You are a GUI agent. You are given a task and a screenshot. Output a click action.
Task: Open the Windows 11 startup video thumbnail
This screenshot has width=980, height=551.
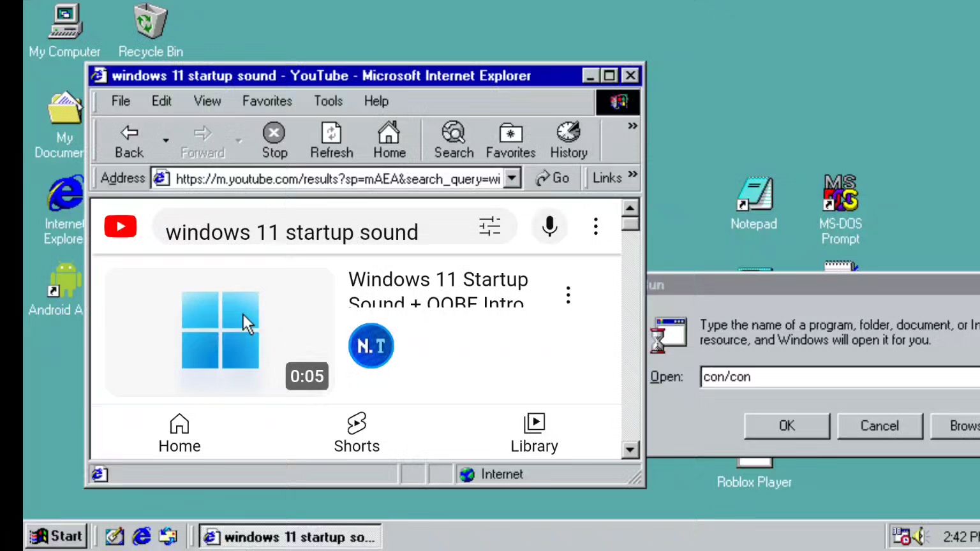220,332
